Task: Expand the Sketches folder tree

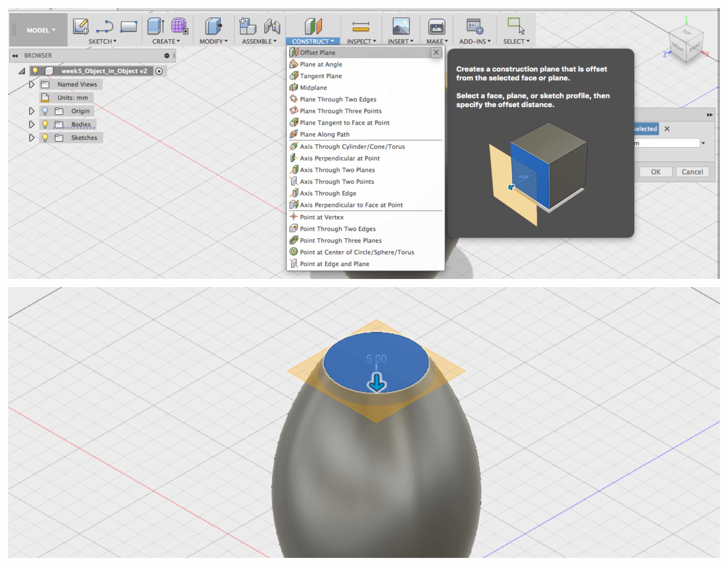Action: [x=32, y=138]
